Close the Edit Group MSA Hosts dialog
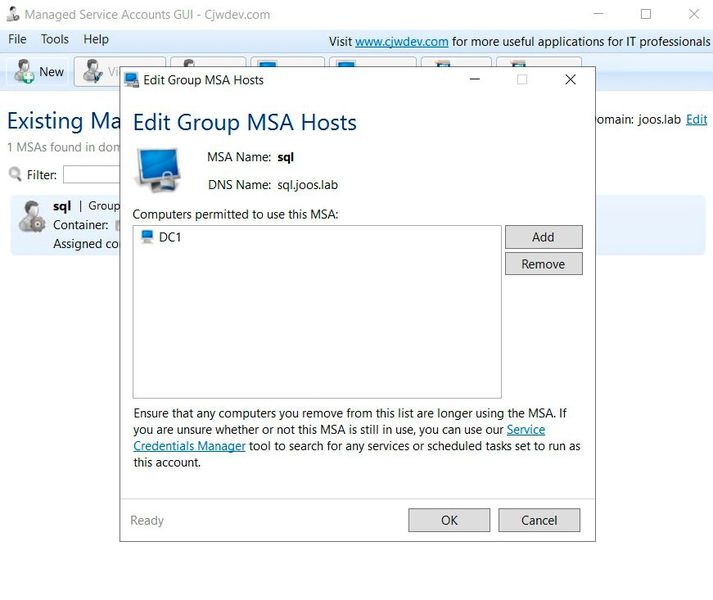Viewport: 713px width, 600px height. (570, 80)
